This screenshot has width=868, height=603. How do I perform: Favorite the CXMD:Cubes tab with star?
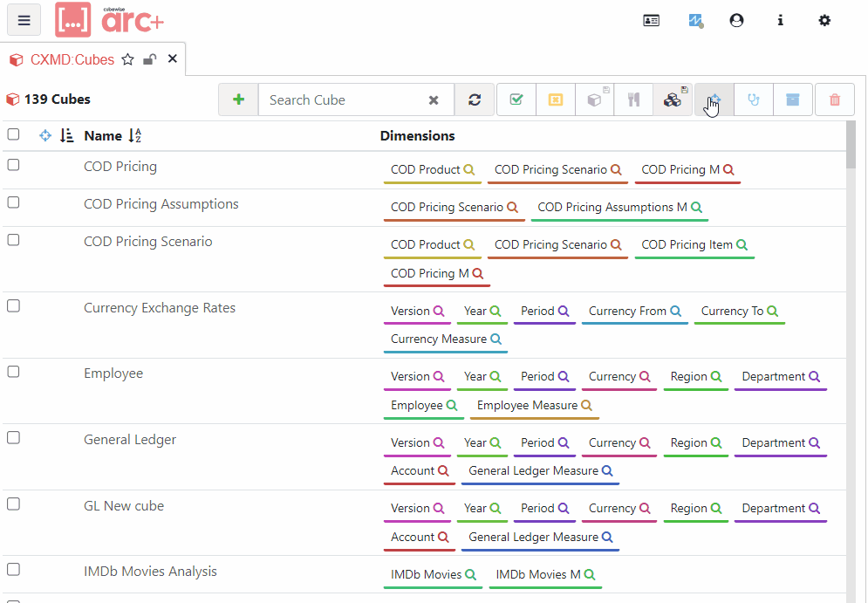point(128,59)
